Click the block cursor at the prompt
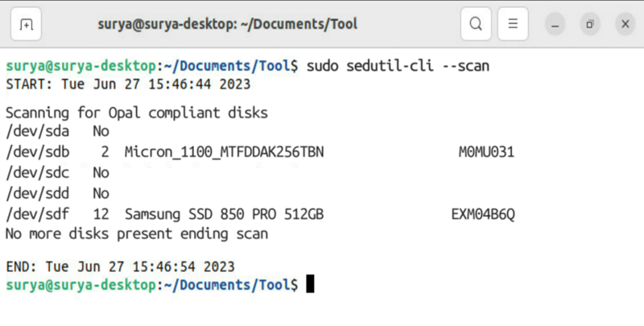 (310, 283)
